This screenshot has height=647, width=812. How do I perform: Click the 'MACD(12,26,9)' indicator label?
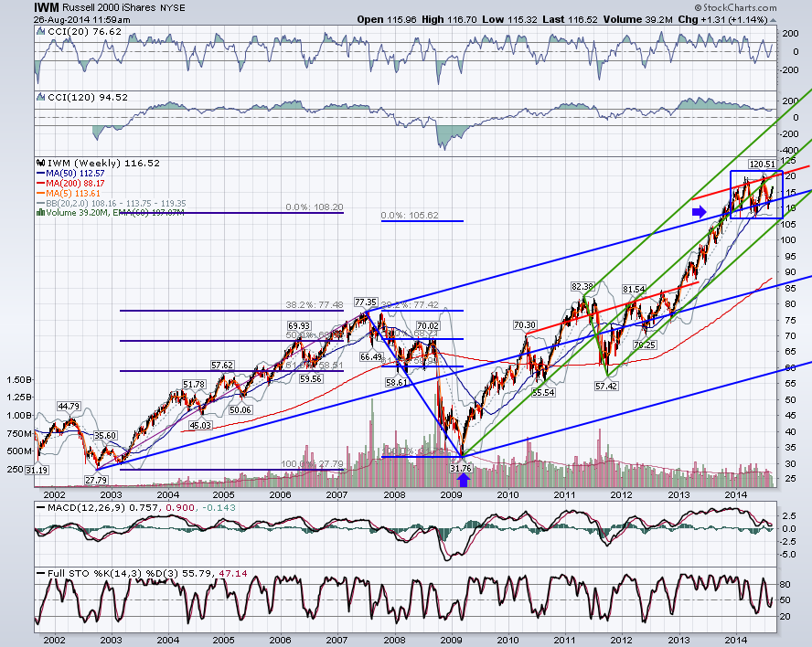(87, 508)
